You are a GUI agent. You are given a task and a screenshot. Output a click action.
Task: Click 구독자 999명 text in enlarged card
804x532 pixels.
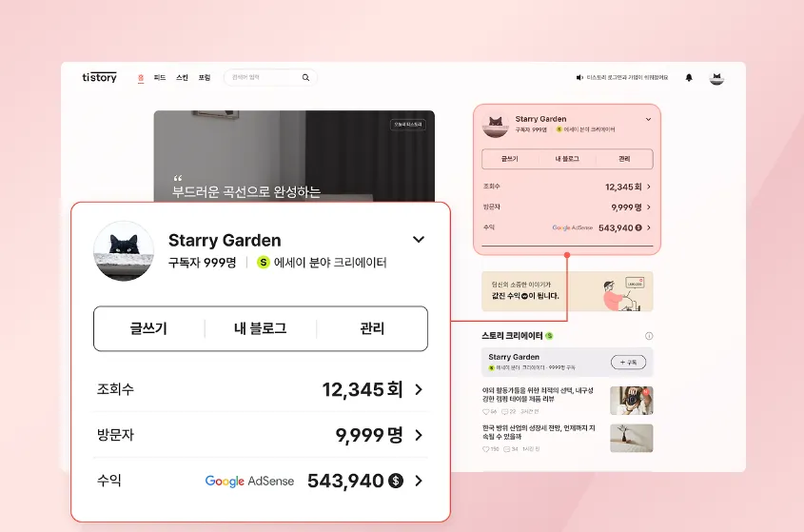(203, 263)
